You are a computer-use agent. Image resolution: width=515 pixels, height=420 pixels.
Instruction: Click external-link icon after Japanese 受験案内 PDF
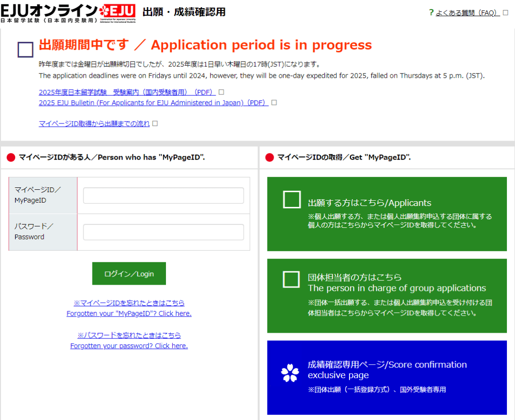tap(221, 92)
